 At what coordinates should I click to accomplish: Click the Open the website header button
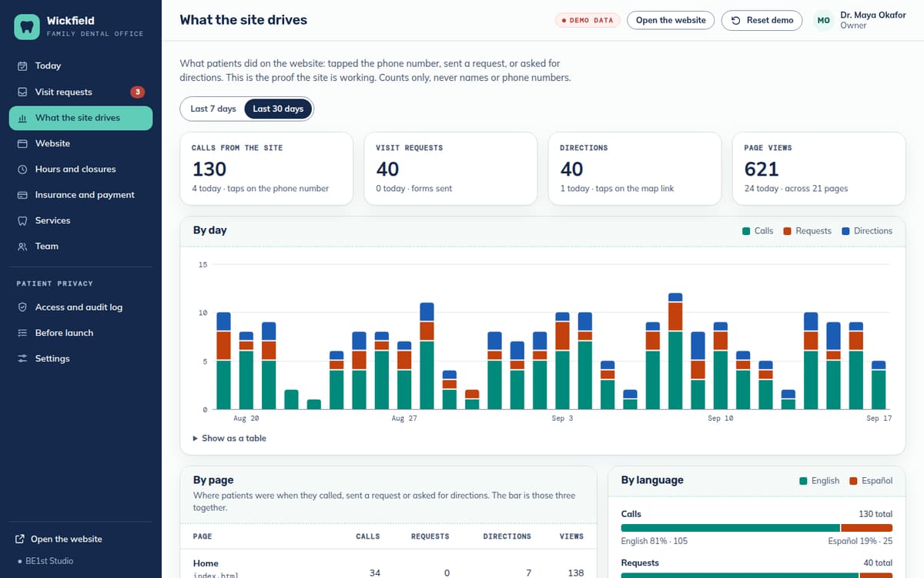(671, 20)
